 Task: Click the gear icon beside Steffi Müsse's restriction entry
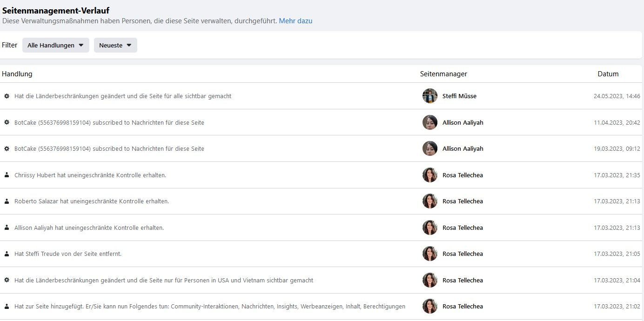click(7, 96)
